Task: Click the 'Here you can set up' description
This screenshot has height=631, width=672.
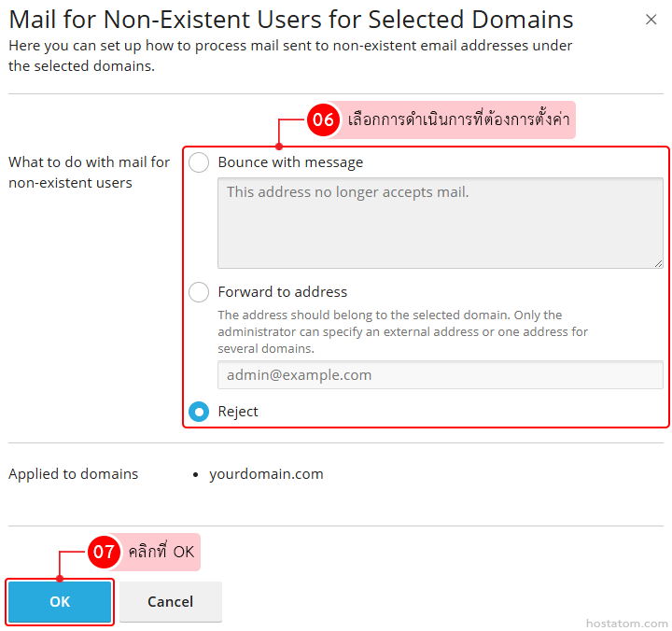Action: [x=290, y=56]
